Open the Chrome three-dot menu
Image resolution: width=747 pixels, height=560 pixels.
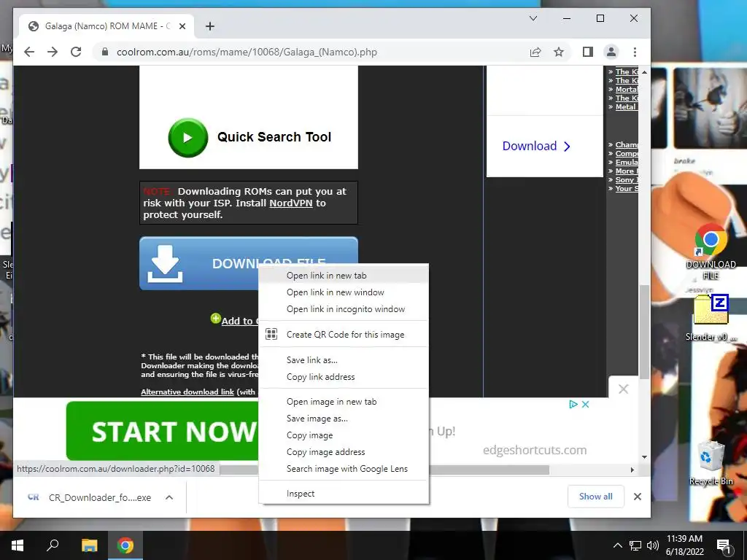[635, 52]
